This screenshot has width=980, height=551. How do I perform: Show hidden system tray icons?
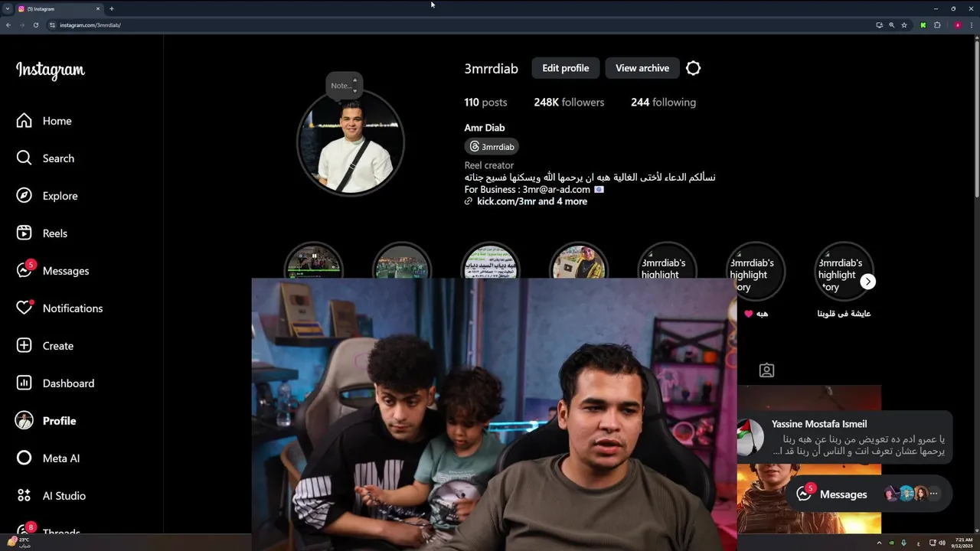pos(879,543)
